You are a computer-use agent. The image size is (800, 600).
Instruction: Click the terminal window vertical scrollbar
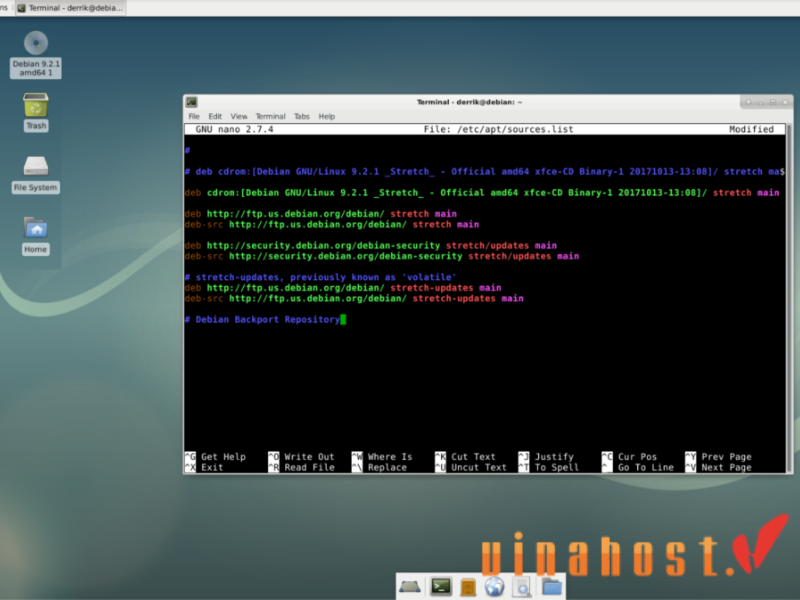[x=789, y=298]
